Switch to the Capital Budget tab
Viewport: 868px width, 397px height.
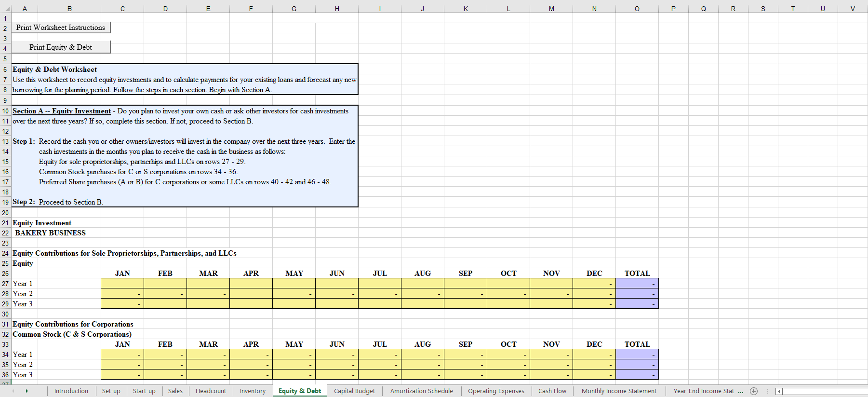tap(354, 391)
